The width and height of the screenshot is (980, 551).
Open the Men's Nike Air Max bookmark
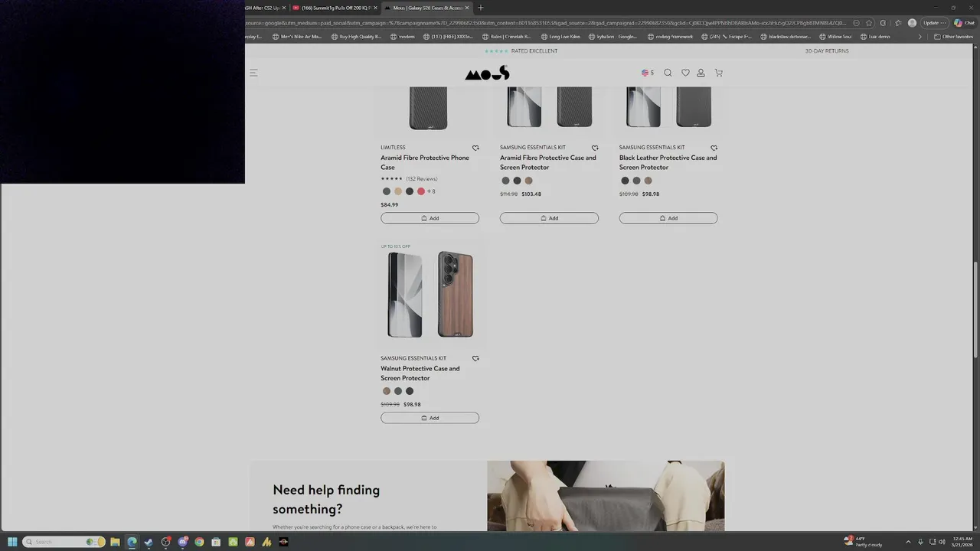coord(297,37)
